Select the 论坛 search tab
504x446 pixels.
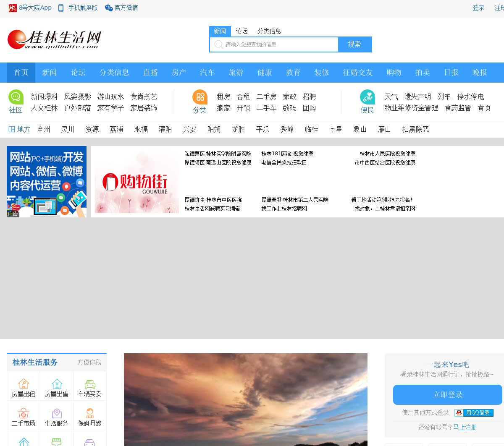pos(241,31)
